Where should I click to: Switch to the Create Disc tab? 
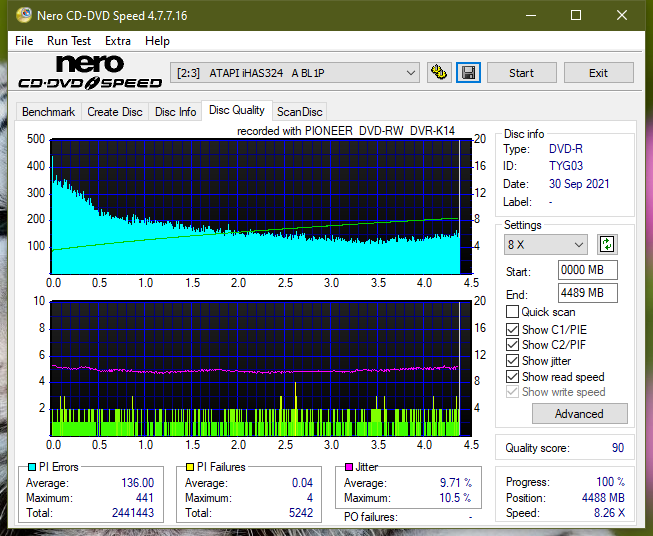click(x=115, y=112)
